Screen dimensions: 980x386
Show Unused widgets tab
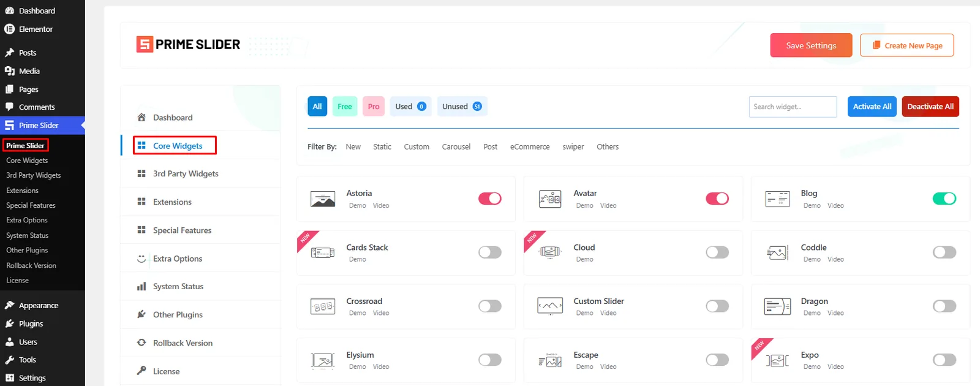[x=462, y=106]
